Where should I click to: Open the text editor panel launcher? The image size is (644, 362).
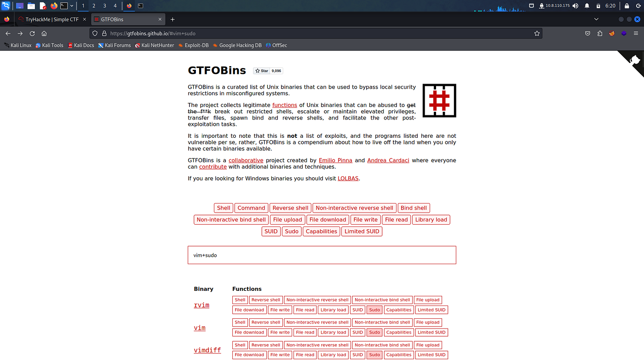click(x=43, y=6)
